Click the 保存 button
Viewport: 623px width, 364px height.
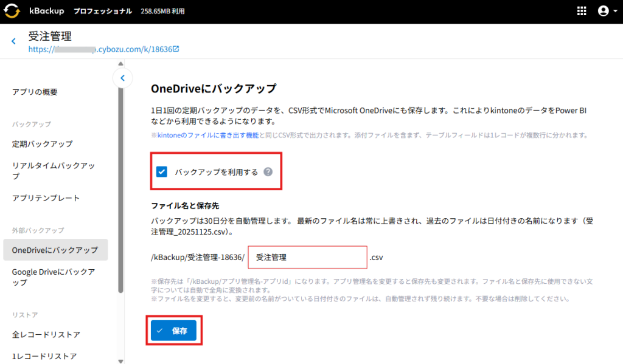point(174,331)
